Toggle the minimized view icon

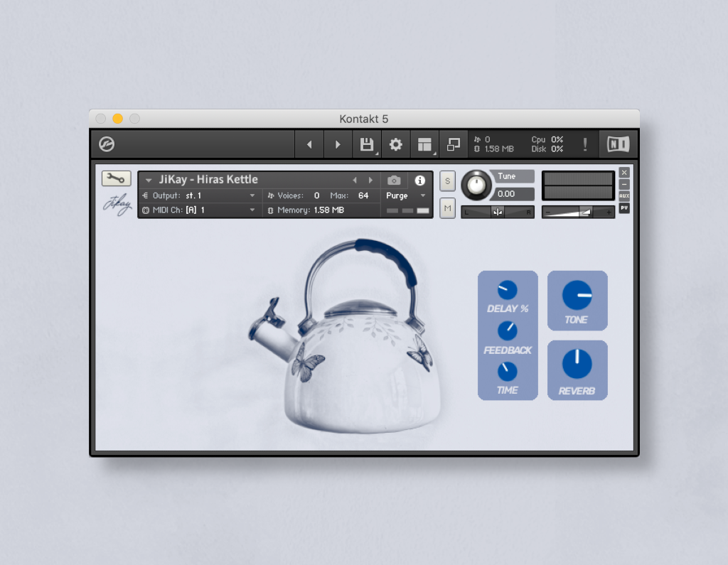[x=453, y=144]
